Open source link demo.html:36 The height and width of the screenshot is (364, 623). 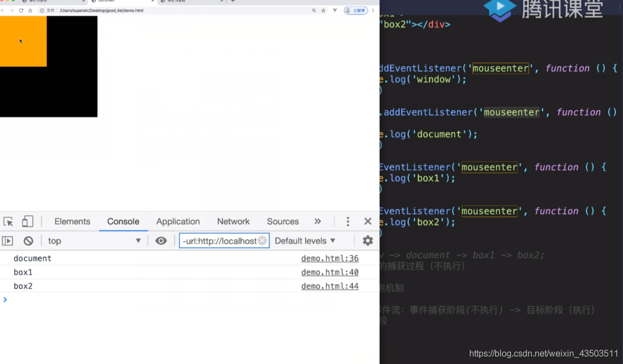point(330,258)
